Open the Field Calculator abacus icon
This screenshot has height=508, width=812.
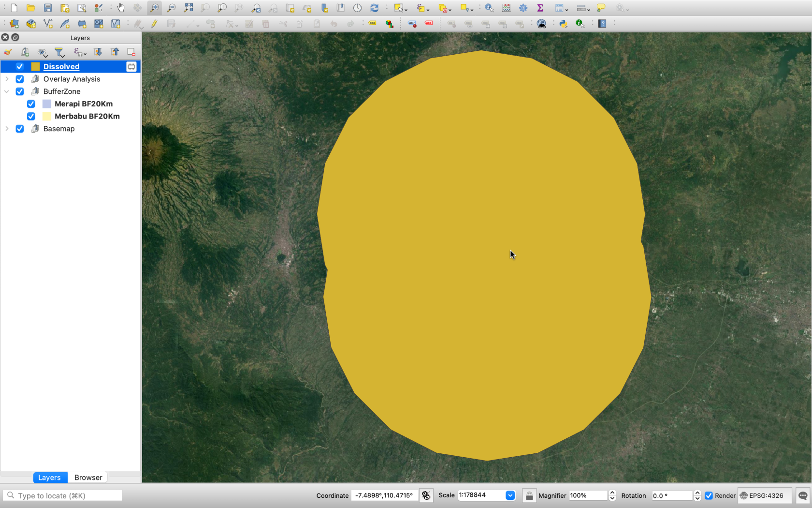[x=506, y=8]
